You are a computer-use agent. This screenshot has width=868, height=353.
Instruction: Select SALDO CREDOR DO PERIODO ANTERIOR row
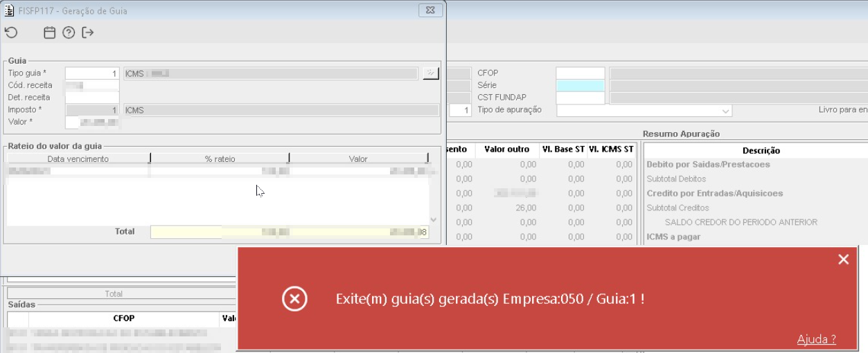pyautogui.click(x=741, y=222)
